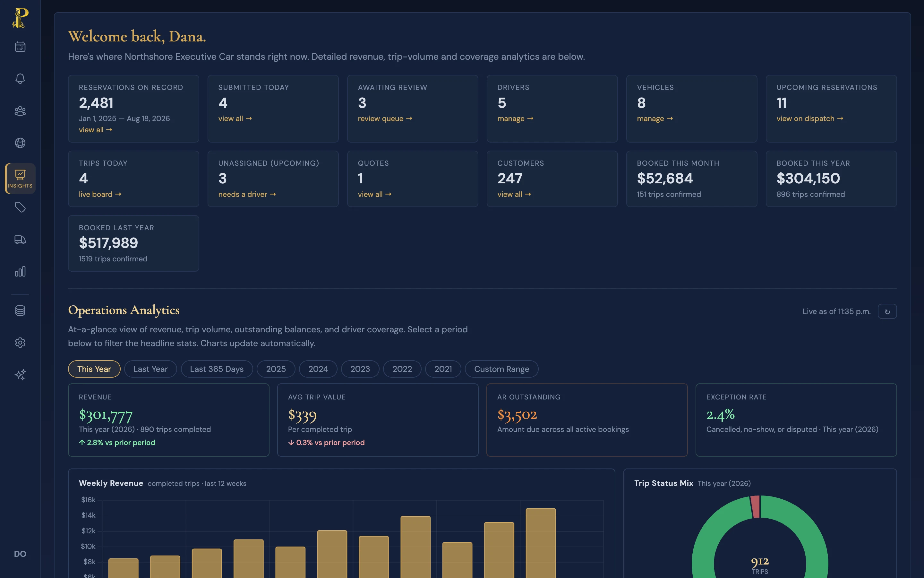Open notifications bell icon
The height and width of the screenshot is (578, 924).
click(20, 79)
